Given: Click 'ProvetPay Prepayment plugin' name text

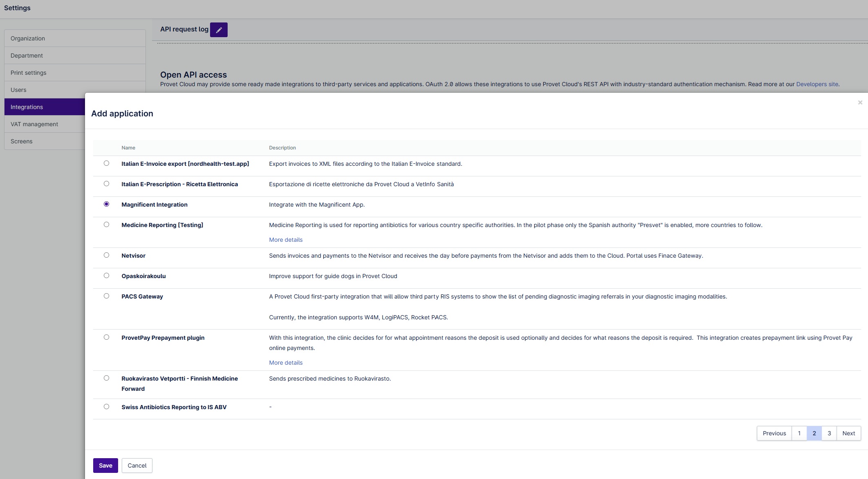Looking at the screenshot, I should [163, 338].
